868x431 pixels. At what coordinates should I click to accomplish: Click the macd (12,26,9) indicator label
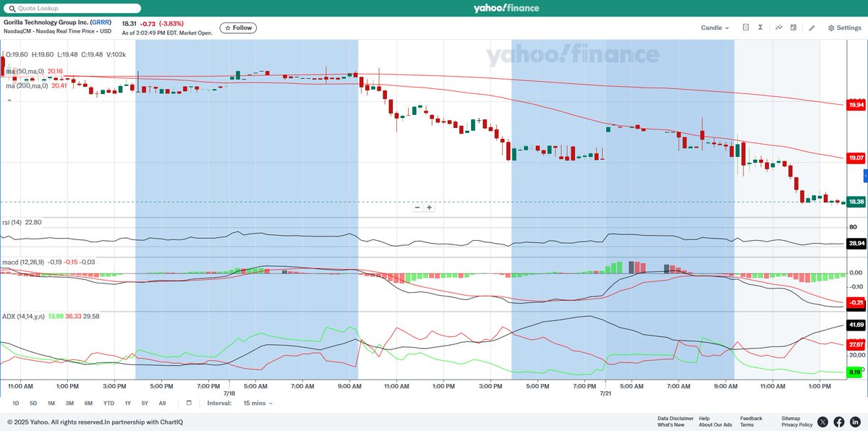(x=23, y=262)
